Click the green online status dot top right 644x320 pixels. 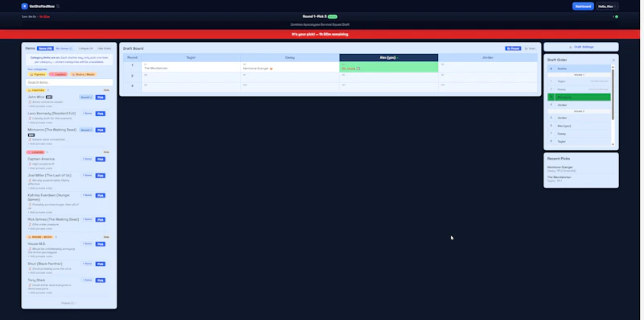(x=617, y=17)
